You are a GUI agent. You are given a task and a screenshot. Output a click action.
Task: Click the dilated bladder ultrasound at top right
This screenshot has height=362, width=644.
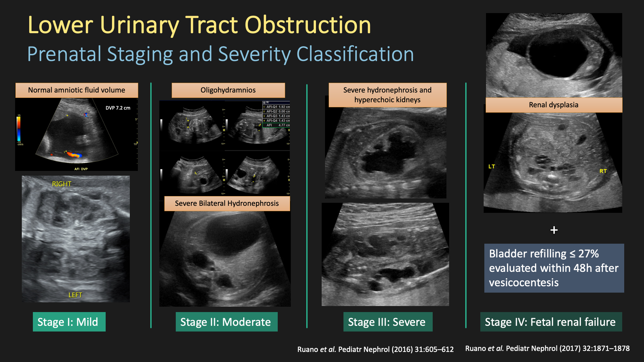pos(553,55)
